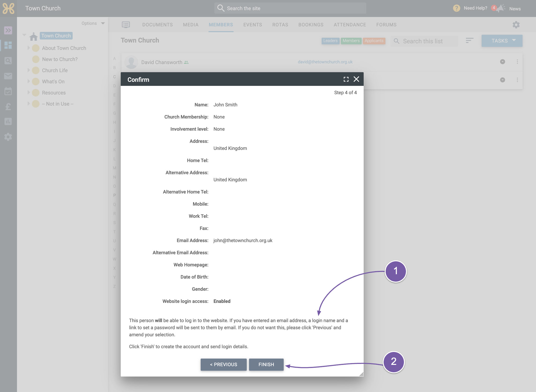
Task: Click in Search the site field
Action: (x=290, y=8)
